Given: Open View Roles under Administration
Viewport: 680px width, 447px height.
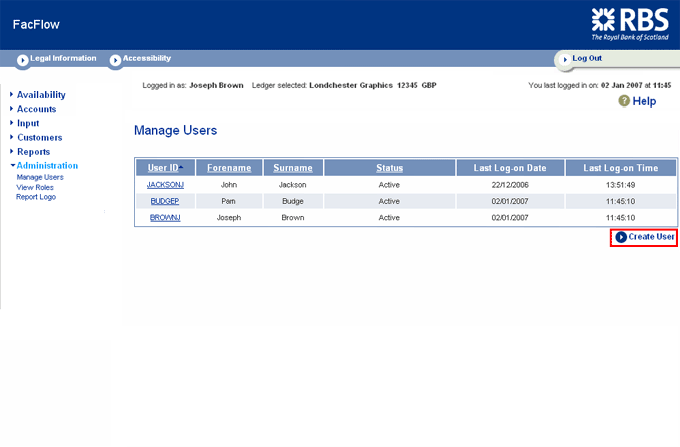Looking at the screenshot, I should (35, 187).
